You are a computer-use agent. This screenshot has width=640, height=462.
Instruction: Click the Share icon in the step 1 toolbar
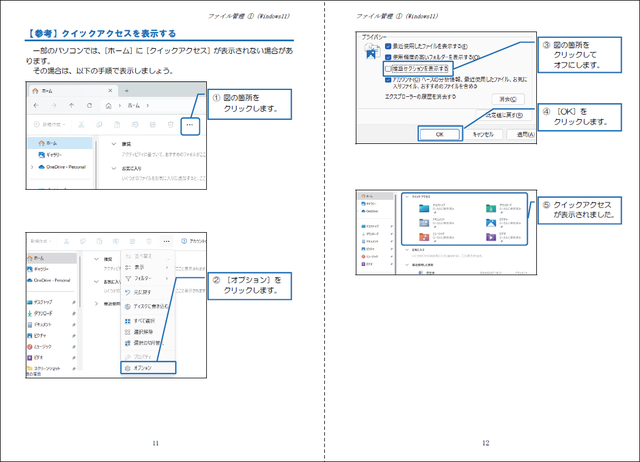coord(153,124)
